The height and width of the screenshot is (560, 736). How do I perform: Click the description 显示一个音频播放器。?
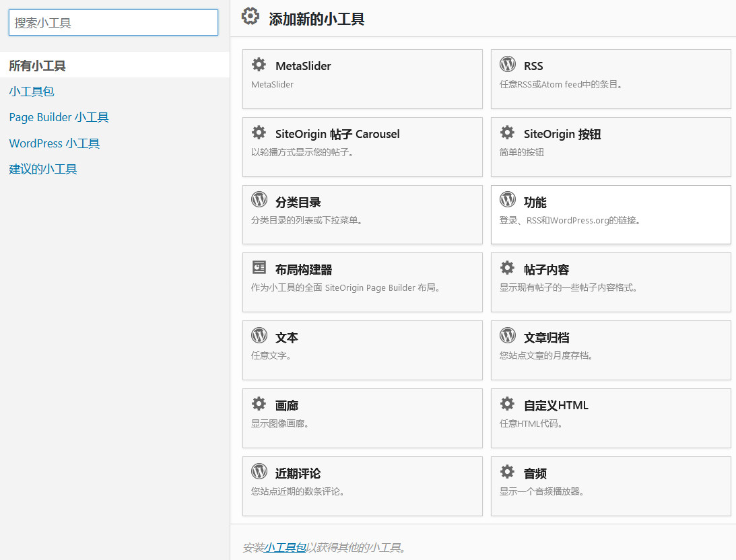coord(542,491)
